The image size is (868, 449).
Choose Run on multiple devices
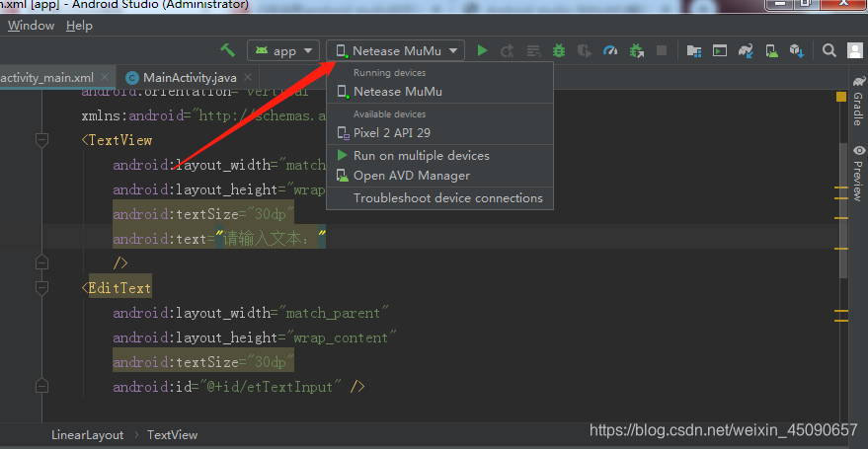pos(440,156)
